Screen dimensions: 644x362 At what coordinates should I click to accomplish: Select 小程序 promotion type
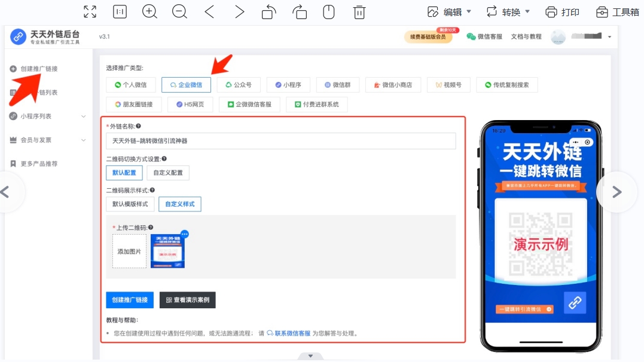click(288, 85)
